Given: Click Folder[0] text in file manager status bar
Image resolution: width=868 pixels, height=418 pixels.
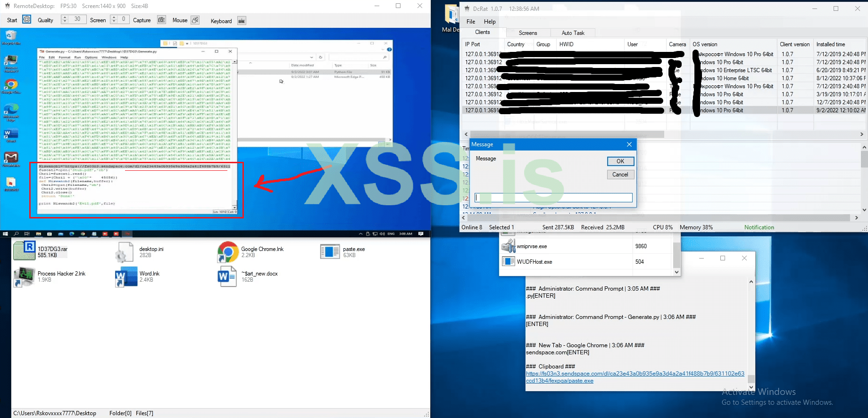Looking at the screenshot, I should (120, 413).
